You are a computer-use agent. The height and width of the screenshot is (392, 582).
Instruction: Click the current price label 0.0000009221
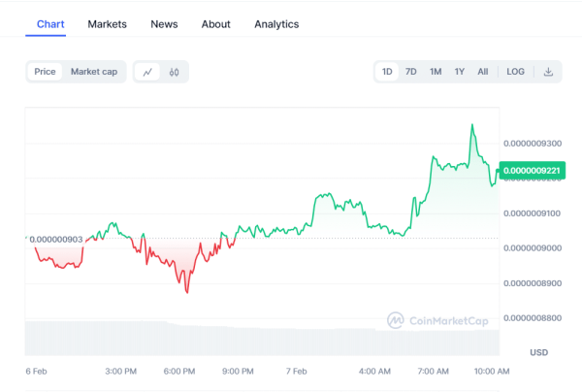pyautogui.click(x=532, y=171)
